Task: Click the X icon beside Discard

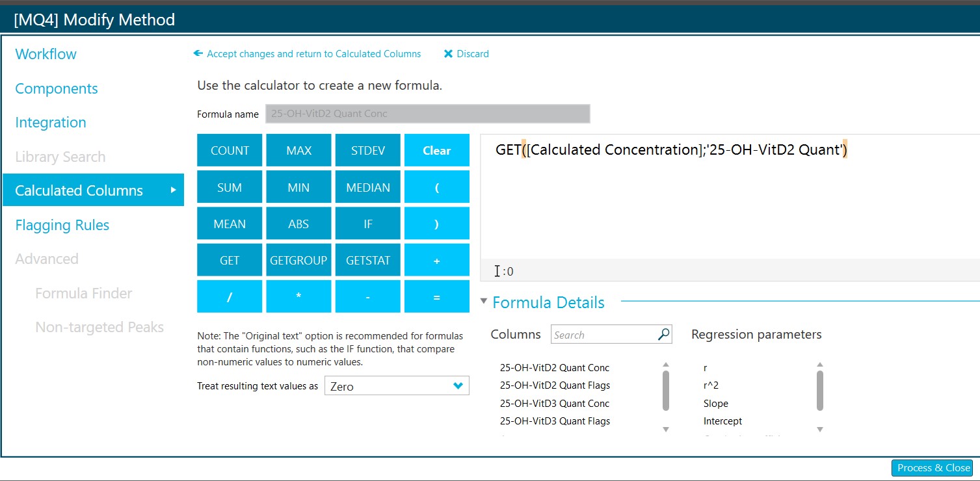Action: [x=448, y=54]
